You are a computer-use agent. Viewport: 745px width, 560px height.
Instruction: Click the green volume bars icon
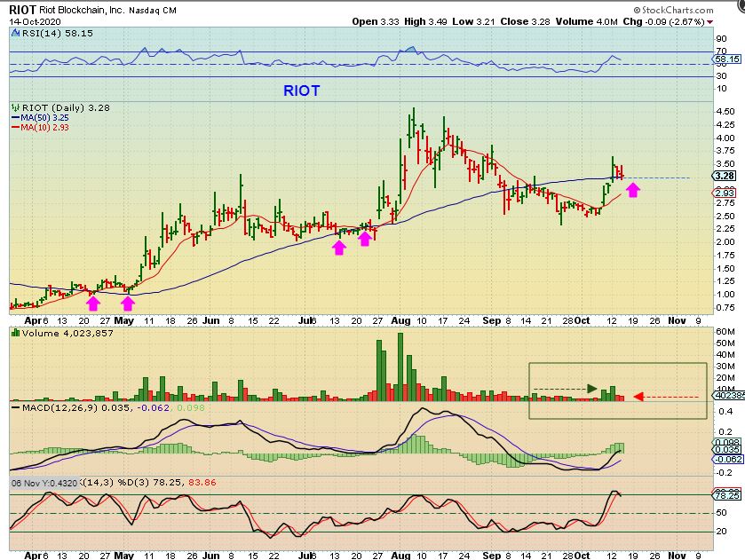click(x=16, y=333)
